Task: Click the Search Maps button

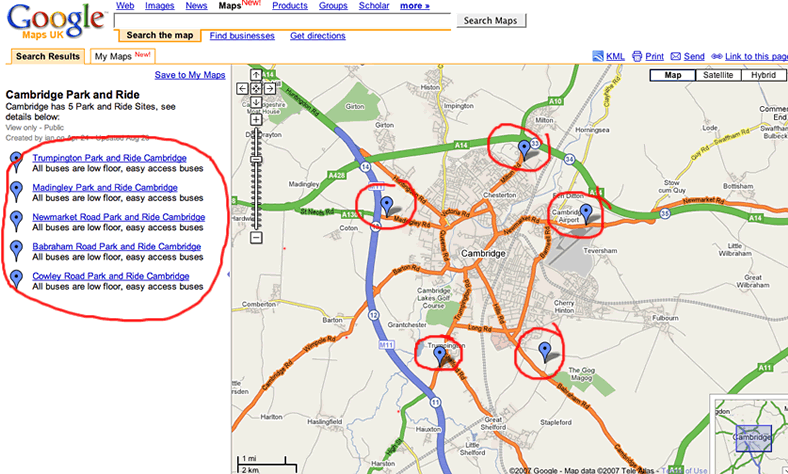Action: pos(490,21)
